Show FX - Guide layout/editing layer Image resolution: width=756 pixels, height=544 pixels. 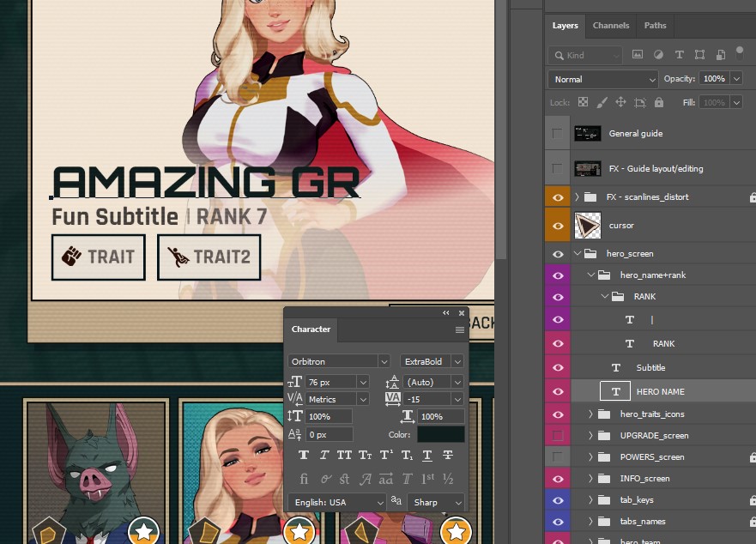557,168
